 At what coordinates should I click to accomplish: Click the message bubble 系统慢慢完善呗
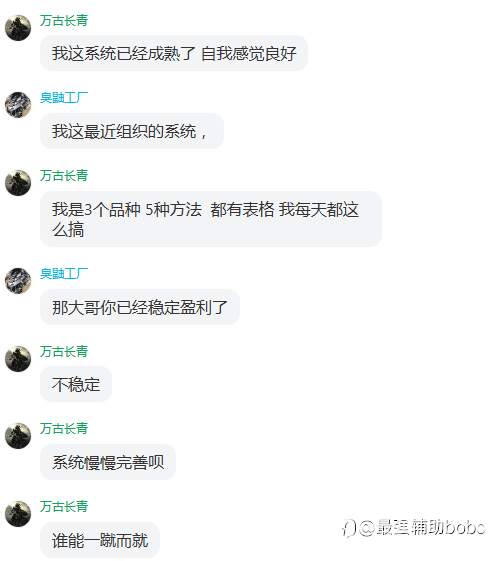point(108,462)
